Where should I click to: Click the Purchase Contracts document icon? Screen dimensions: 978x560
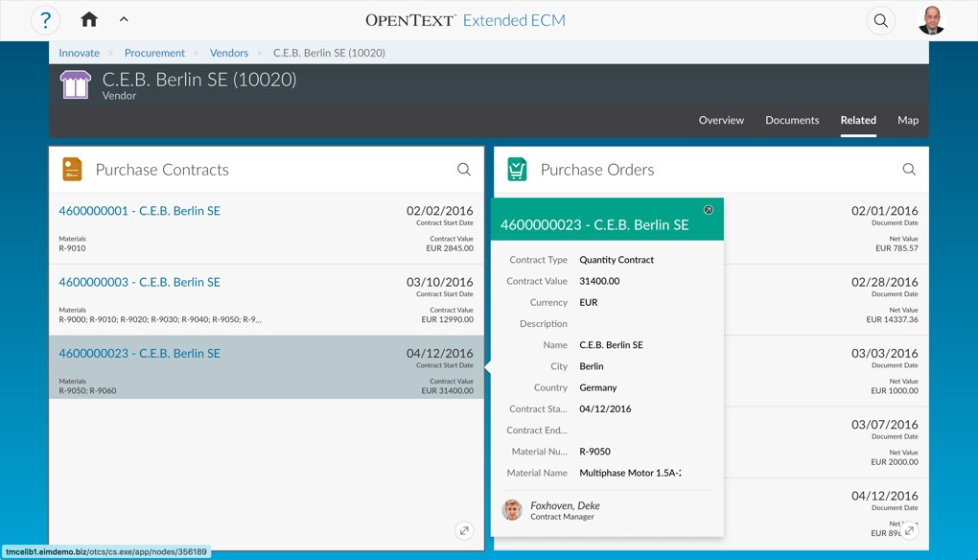pyautogui.click(x=72, y=169)
